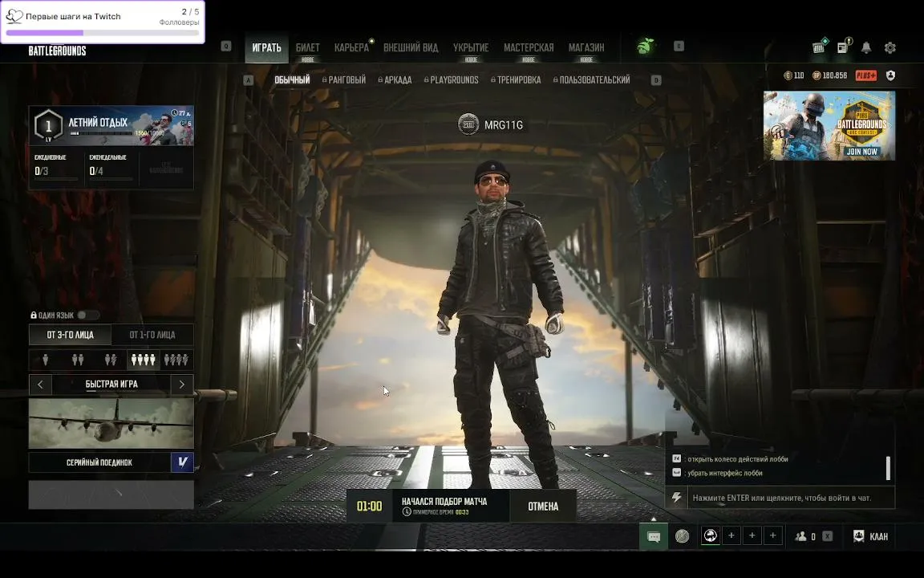The height and width of the screenshot is (578, 924).
Task: Select the Ранговый match type
Action: point(344,79)
